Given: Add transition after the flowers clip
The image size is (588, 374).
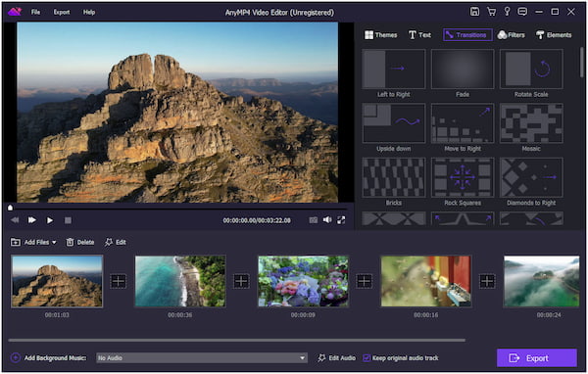Looking at the screenshot, I should click(365, 281).
